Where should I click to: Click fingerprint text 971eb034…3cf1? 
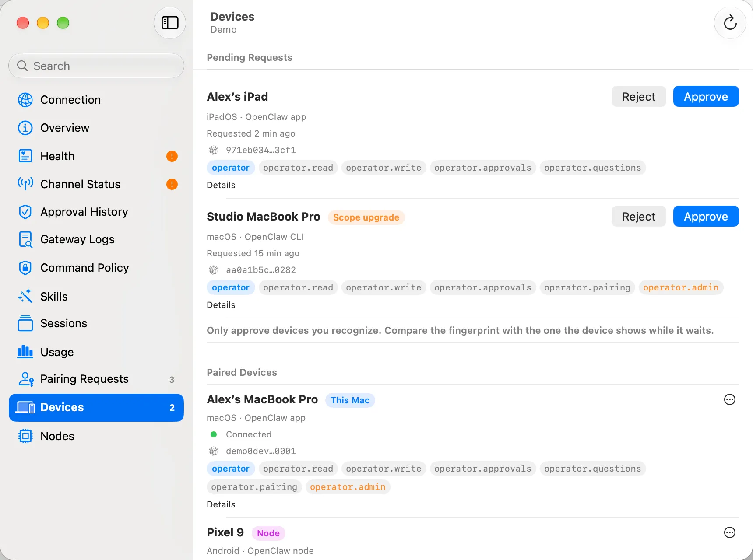point(261,150)
